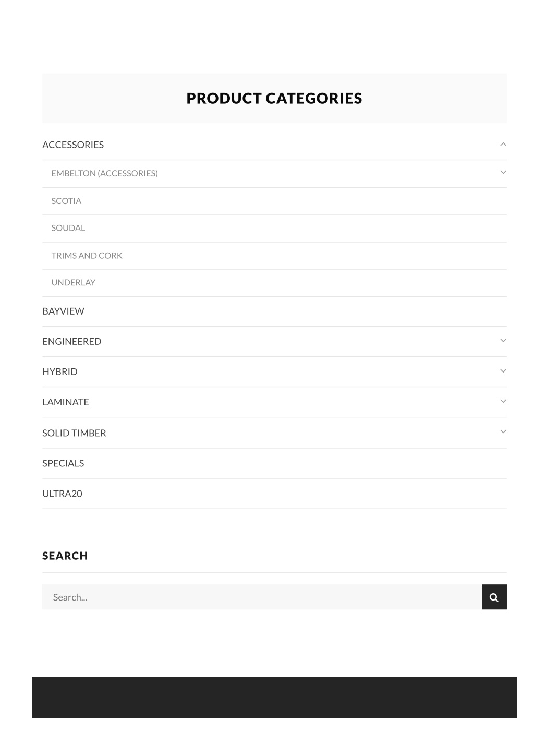The width and height of the screenshot is (534, 756).
Task: Open Trims and Cork subcategory
Action: click(x=87, y=256)
